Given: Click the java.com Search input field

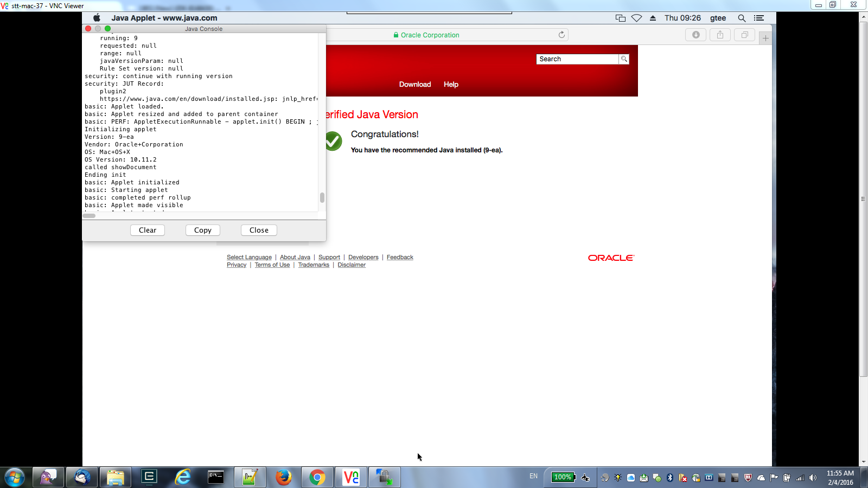Looking at the screenshot, I should 578,59.
